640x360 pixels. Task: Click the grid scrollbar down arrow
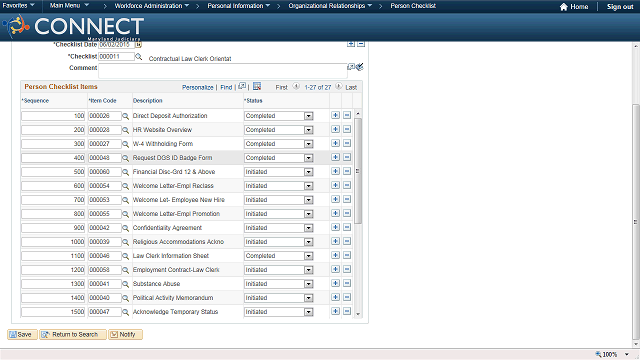pyautogui.click(x=358, y=314)
